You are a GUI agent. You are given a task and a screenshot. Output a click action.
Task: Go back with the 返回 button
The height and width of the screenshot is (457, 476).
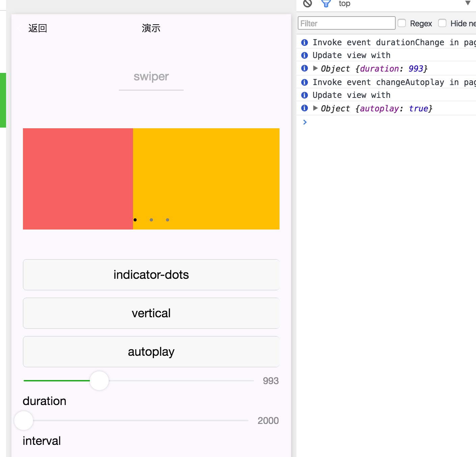tap(37, 28)
